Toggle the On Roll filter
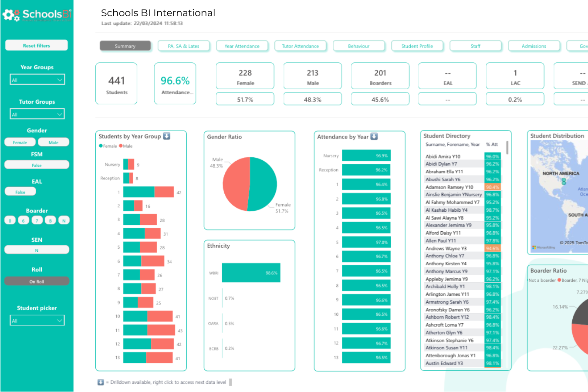The width and height of the screenshot is (588, 392). coord(37,281)
